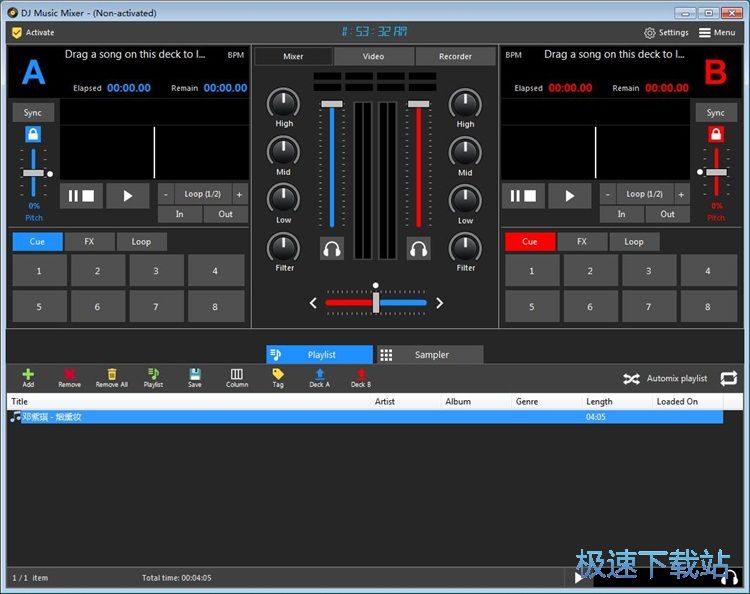Open the Tag editor icon
Screen dimensions: 750x594
click(x=278, y=375)
